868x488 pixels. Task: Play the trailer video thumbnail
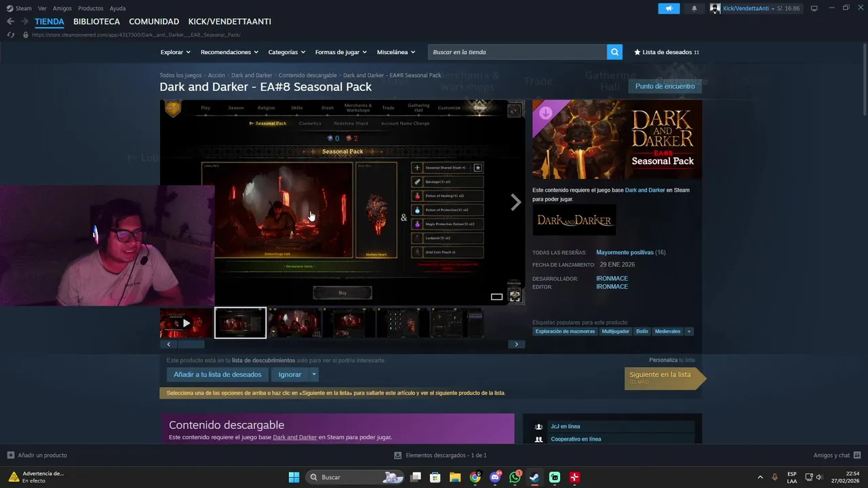pos(186,323)
